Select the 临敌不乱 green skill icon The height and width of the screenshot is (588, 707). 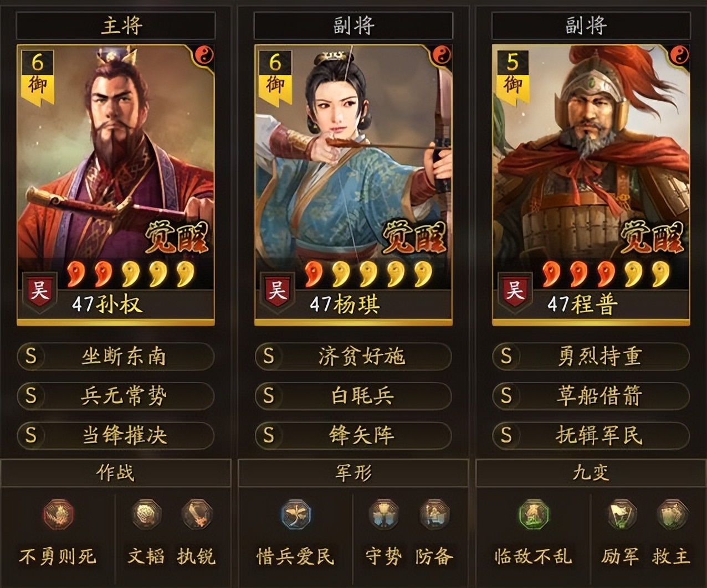[x=534, y=515]
